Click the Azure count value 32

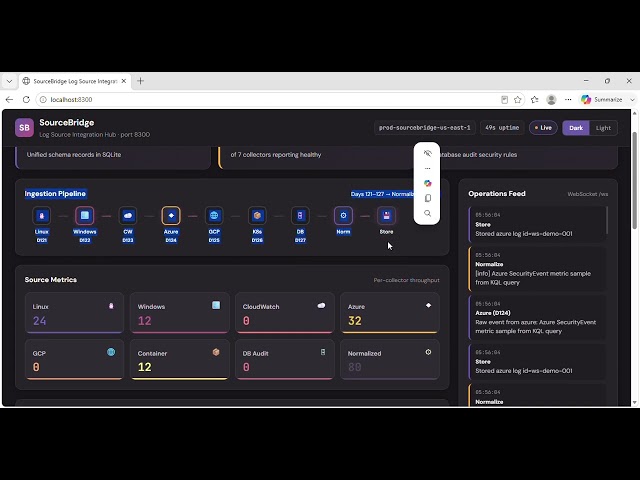[355, 321]
